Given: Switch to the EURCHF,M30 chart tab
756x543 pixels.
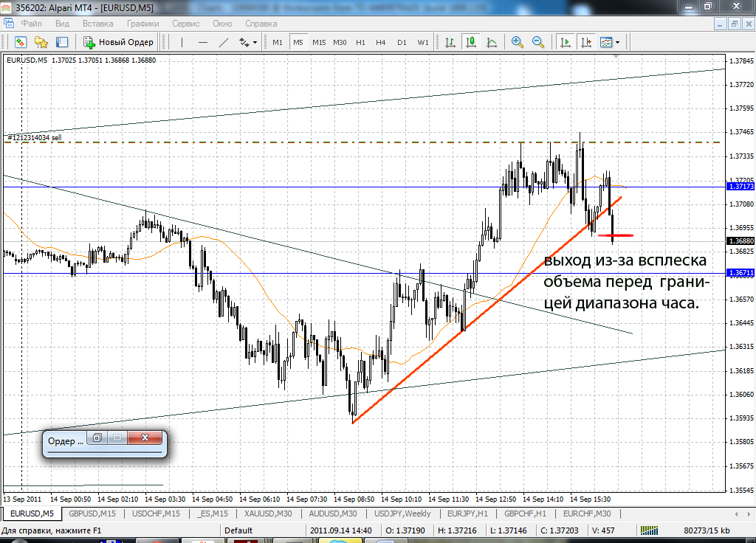Looking at the screenshot, I should point(587,513).
